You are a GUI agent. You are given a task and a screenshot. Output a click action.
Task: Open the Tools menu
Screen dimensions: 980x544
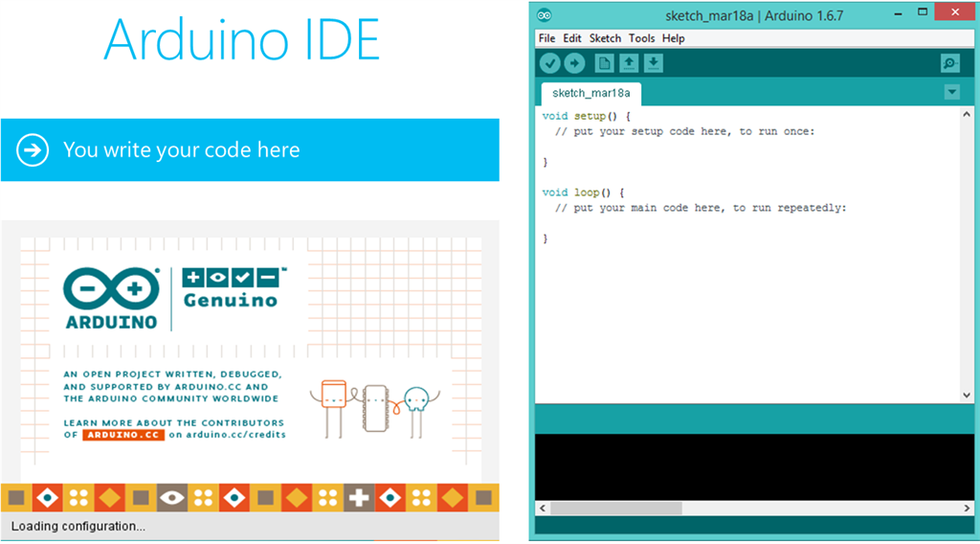[x=641, y=38]
